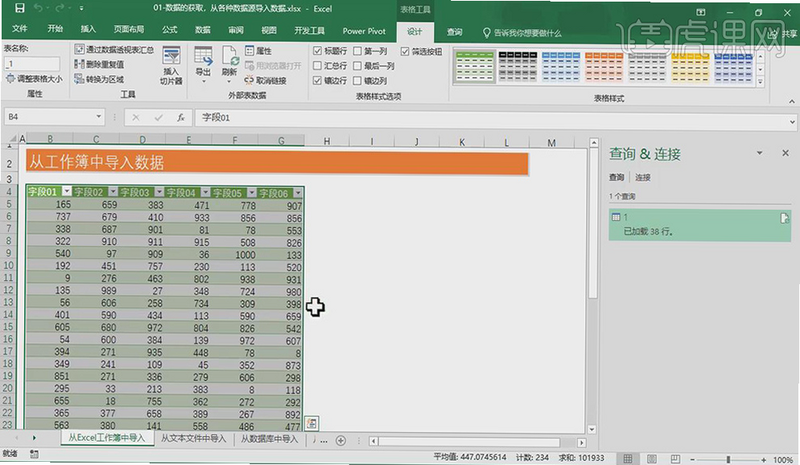The width and height of the screenshot is (800, 465).
Task: Click the ribbon display options icon
Action: tap(701, 12)
